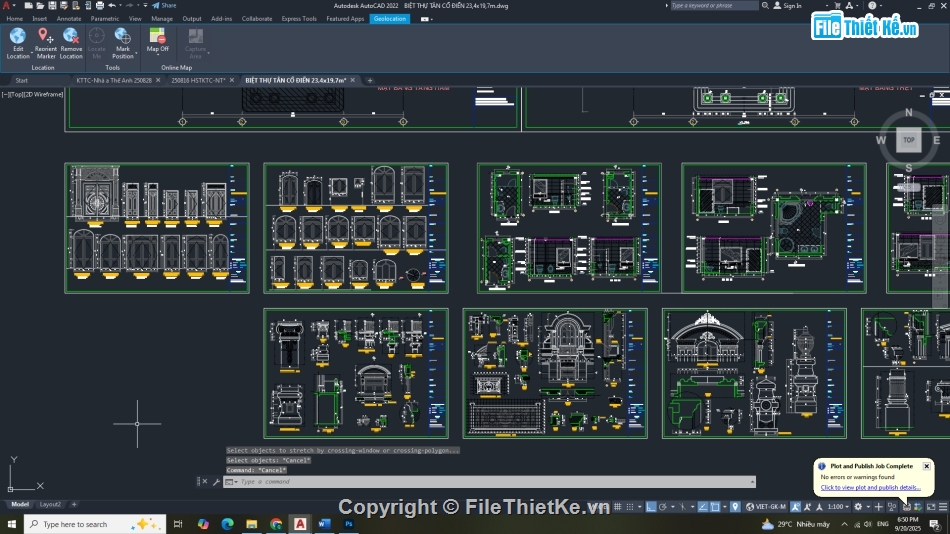Screen dimensions: 950x534
Task: Click the Share button in title bar
Action: pyautogui.click(x=164, y=5)
